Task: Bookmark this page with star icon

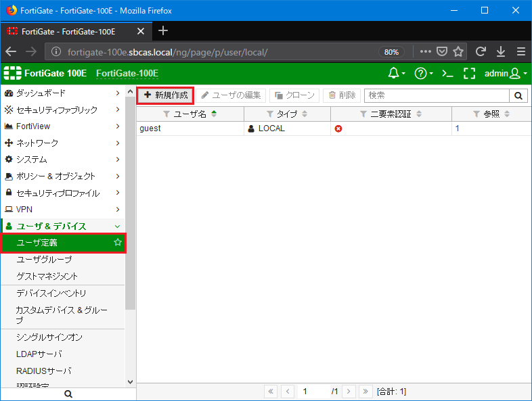Action: [458, 52]
